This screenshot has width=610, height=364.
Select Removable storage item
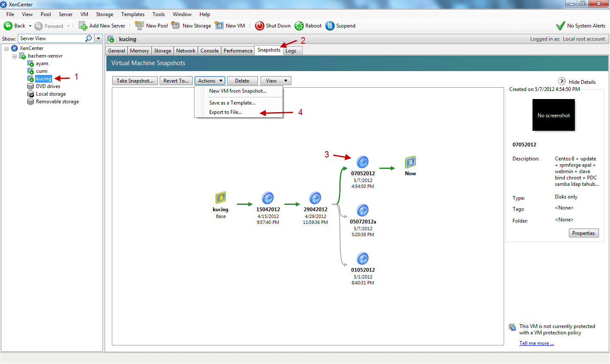(x=57, y=102)
